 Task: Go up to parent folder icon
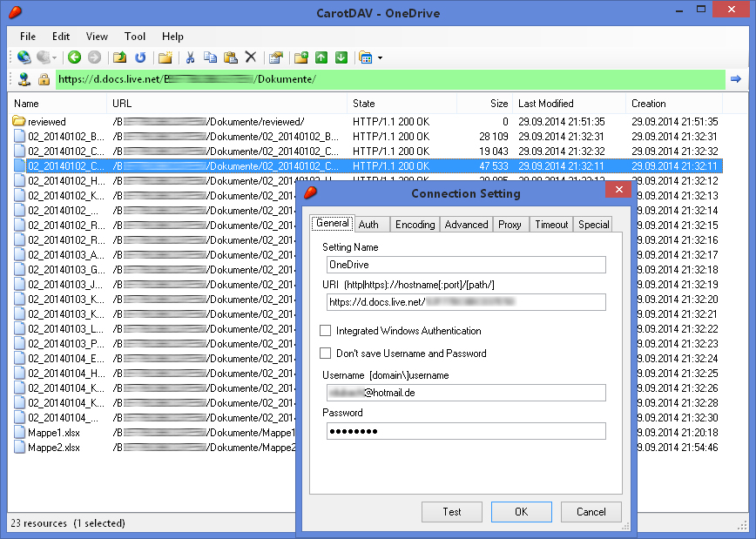(119, 57)
